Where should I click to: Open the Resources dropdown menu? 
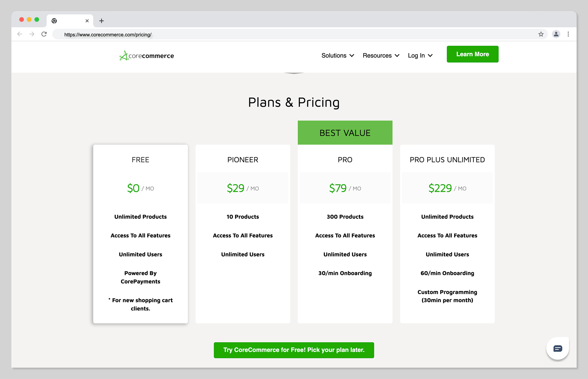click(x=381, y=55)
